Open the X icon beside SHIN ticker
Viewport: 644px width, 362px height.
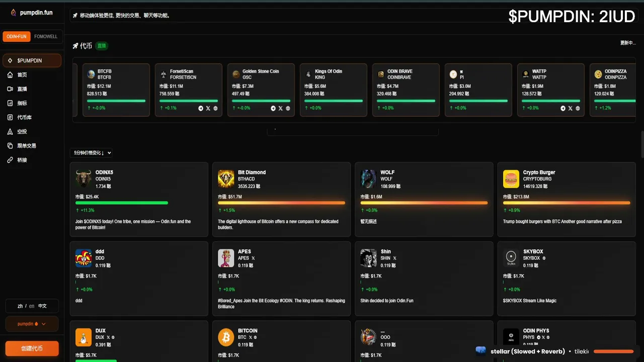pyautogui.click(x=394, y=258)
